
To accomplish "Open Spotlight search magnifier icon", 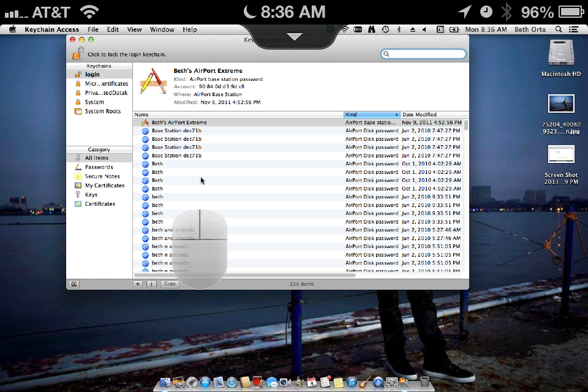I will (x=559, y=29).
